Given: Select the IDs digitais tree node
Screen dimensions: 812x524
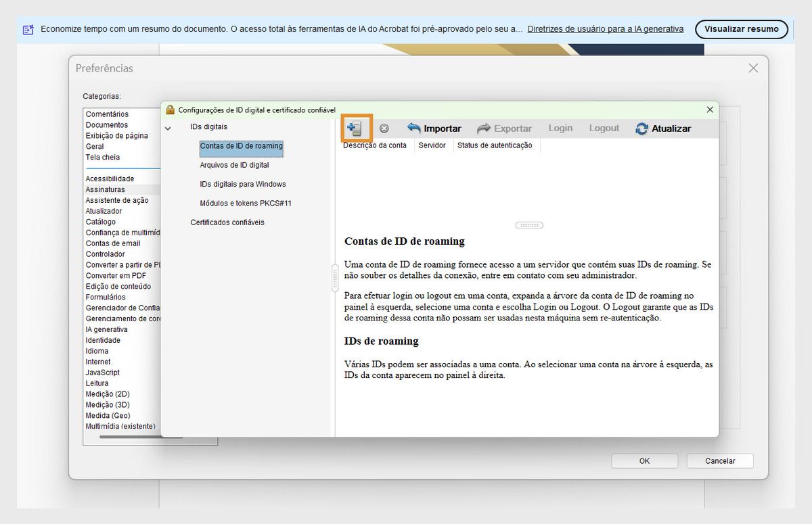Looking at the screenshot, I should pos(208,126).
